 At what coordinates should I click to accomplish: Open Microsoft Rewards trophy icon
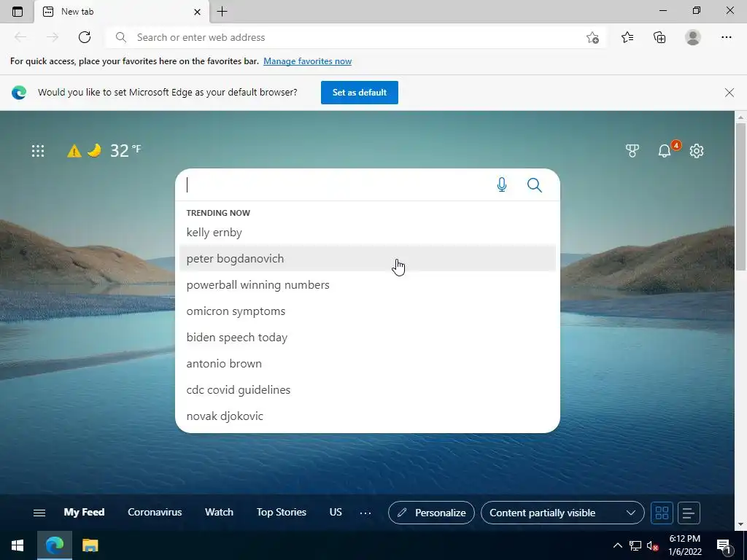point(632,151)
